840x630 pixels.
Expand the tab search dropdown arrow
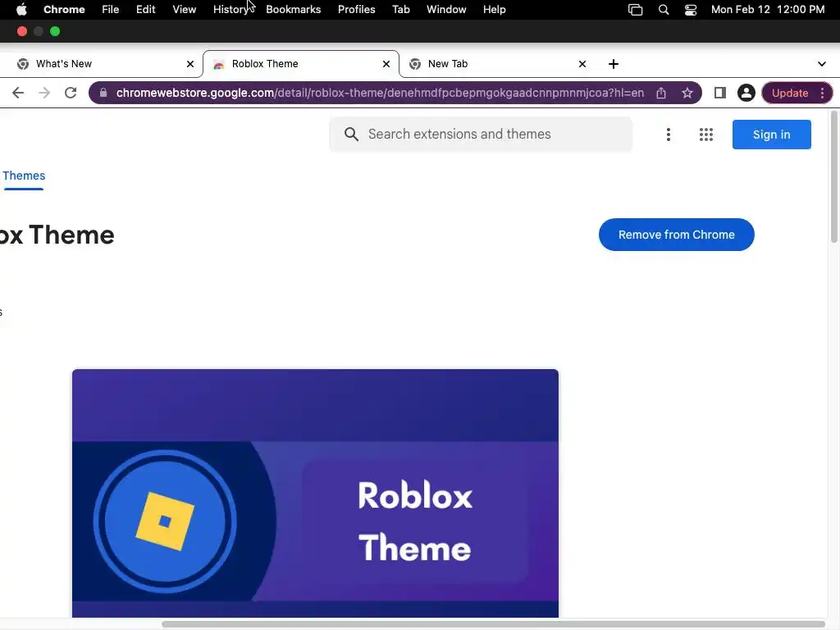822,64
